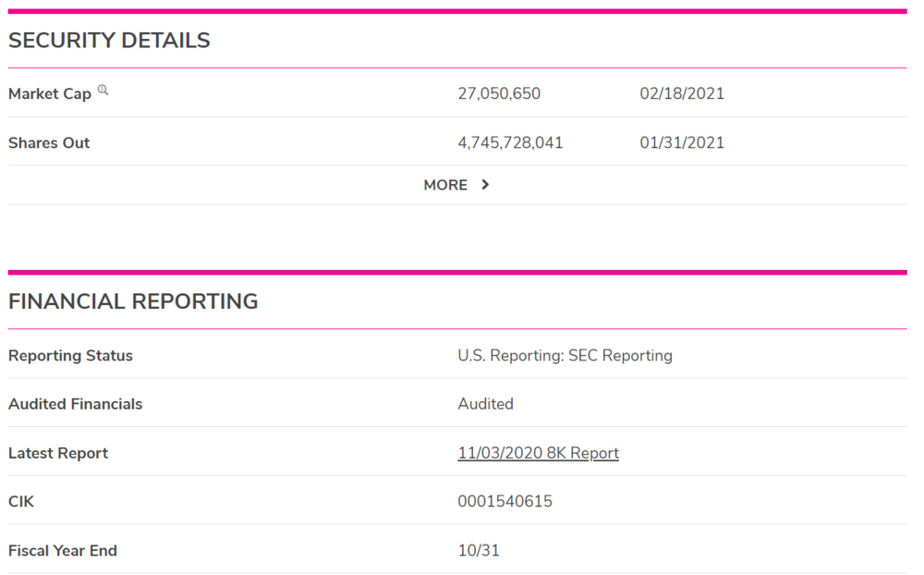This screenshot has width=924, height=575.
Task: Click the MORE link under Security Details
Action: (x=445, y=185)
